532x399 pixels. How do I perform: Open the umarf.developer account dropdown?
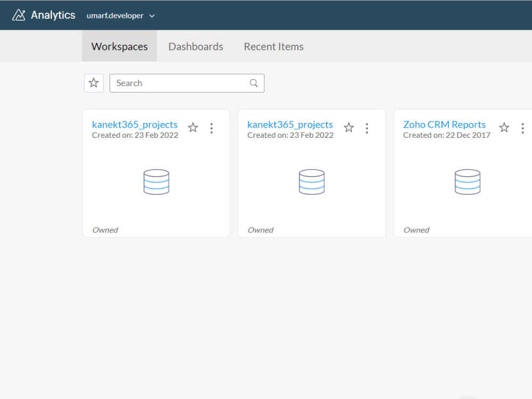pos(115,15)
